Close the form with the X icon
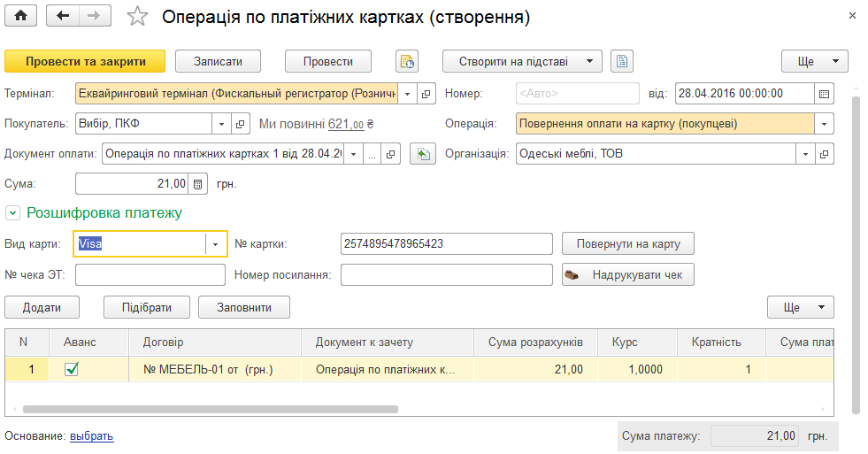 pyautogui.click(x=852, y=16)
